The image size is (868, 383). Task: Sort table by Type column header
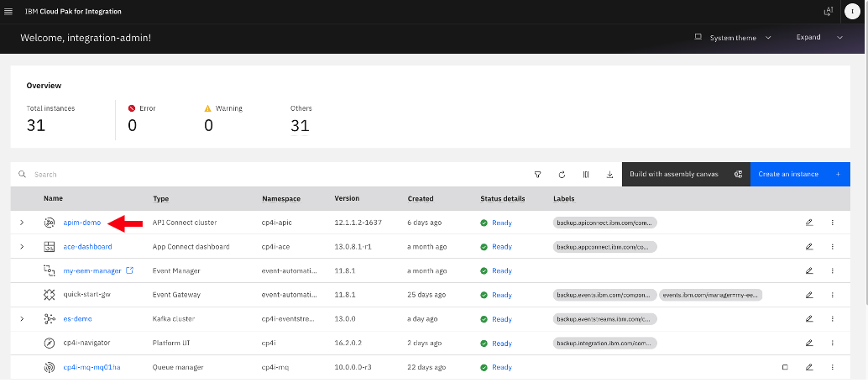(160, 198)
